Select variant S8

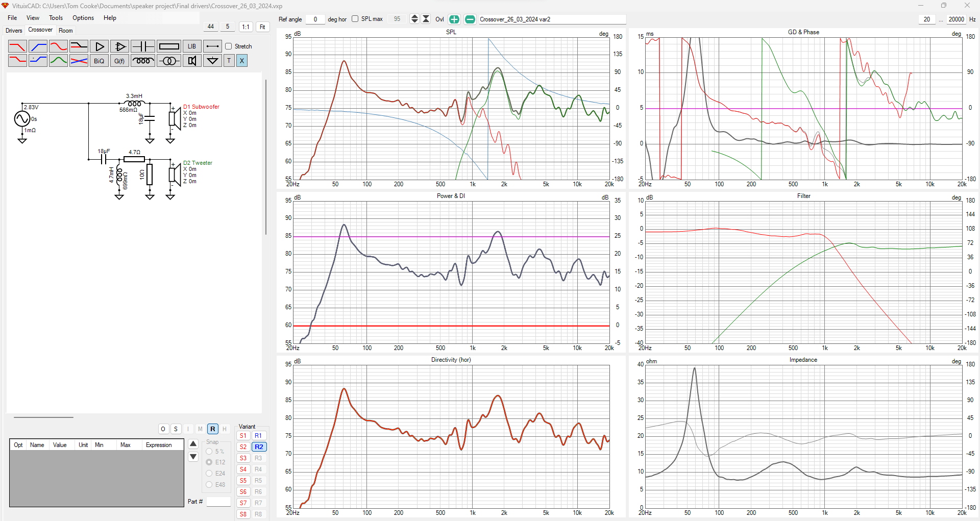pyautogui.click(x=243, y=514)
